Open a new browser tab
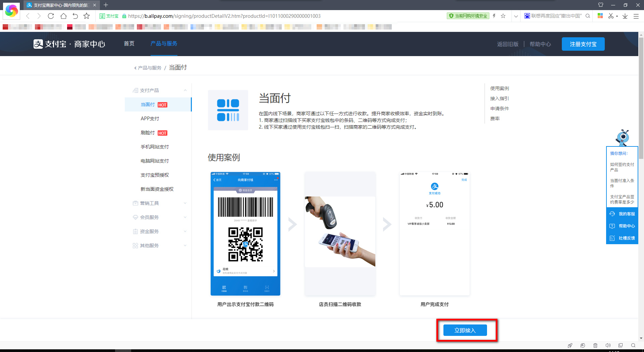 pyautogui.click(x=106, y=5)
